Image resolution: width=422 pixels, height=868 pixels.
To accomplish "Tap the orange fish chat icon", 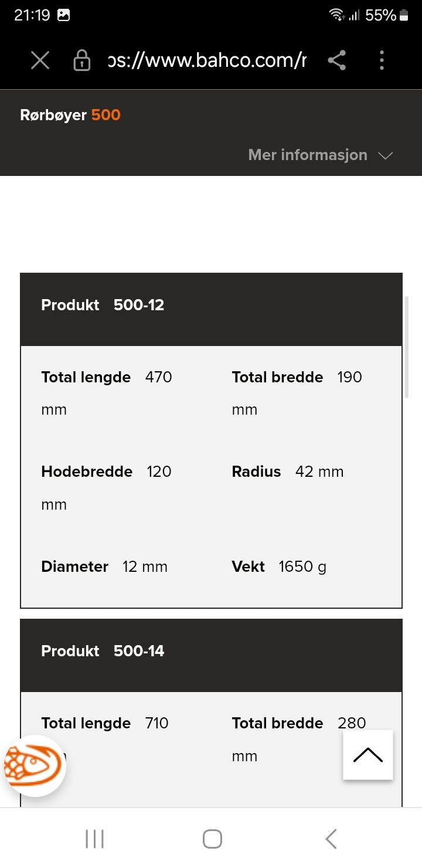I will [x=34, y=765].
